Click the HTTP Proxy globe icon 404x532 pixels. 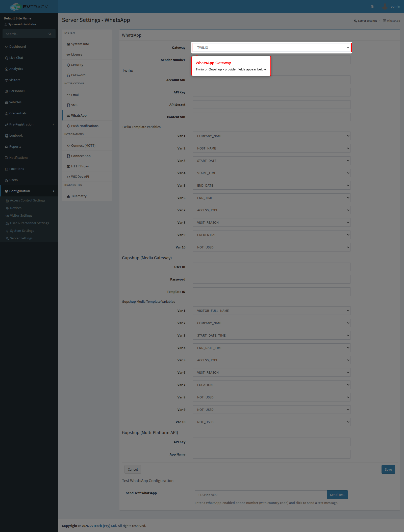coord(68,167)
